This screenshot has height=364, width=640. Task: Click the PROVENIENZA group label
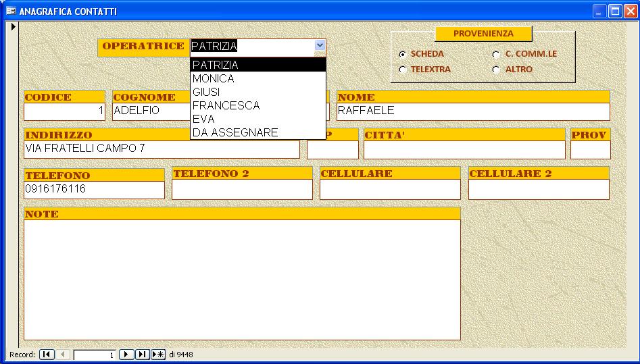[483, 34]
